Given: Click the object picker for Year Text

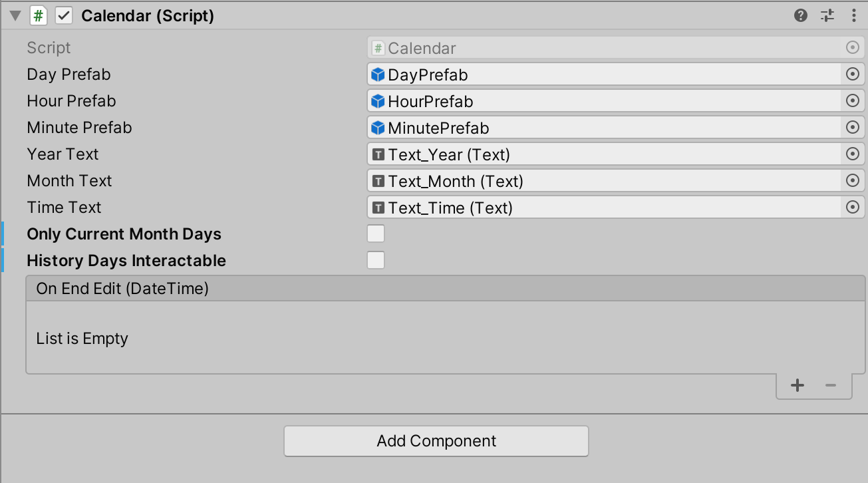Looking at the screenshot, I should pyautogui.click(x=852, y=154).
